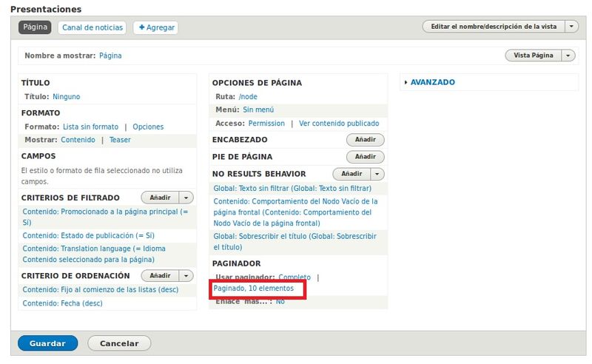Click Mostrar Contenido link
Screen dimensions: 592x364
tap(78, 140)
